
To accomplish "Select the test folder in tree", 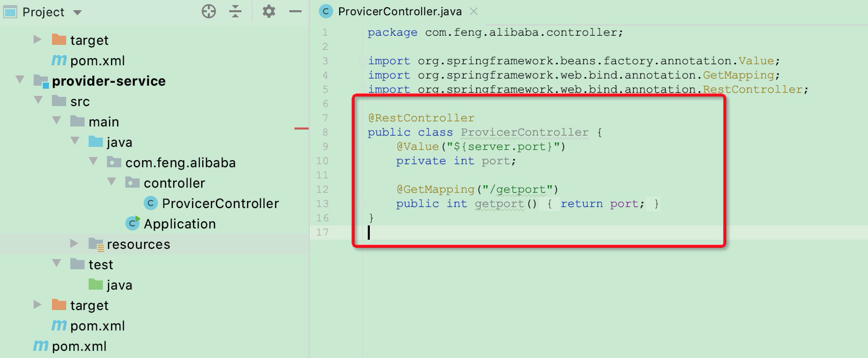I will coord(100,265).
